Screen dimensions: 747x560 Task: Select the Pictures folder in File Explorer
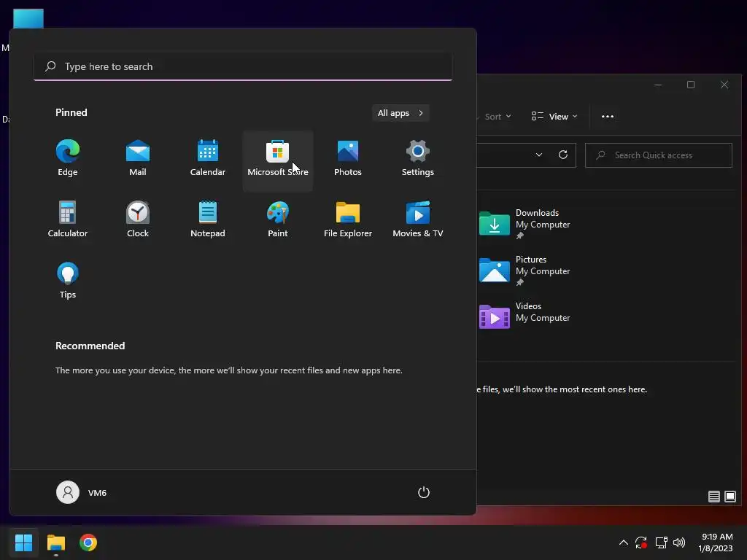[525, 270]
